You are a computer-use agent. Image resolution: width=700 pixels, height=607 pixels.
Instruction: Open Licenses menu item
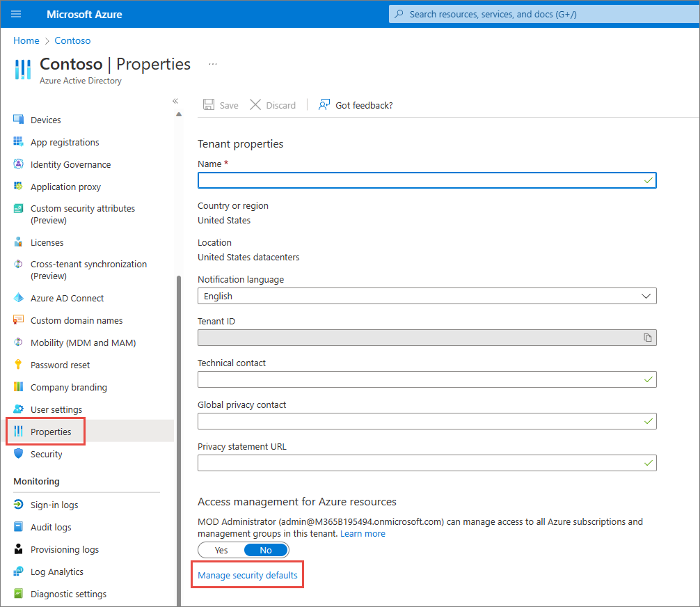tap(47, 242)
